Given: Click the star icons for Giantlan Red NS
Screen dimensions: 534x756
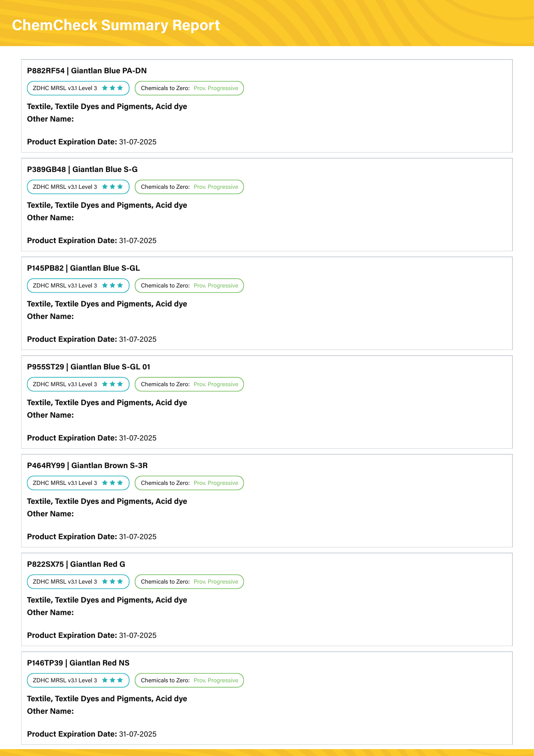Looking at the screenshot, I should pyautogui.click(x=112, y=680).
